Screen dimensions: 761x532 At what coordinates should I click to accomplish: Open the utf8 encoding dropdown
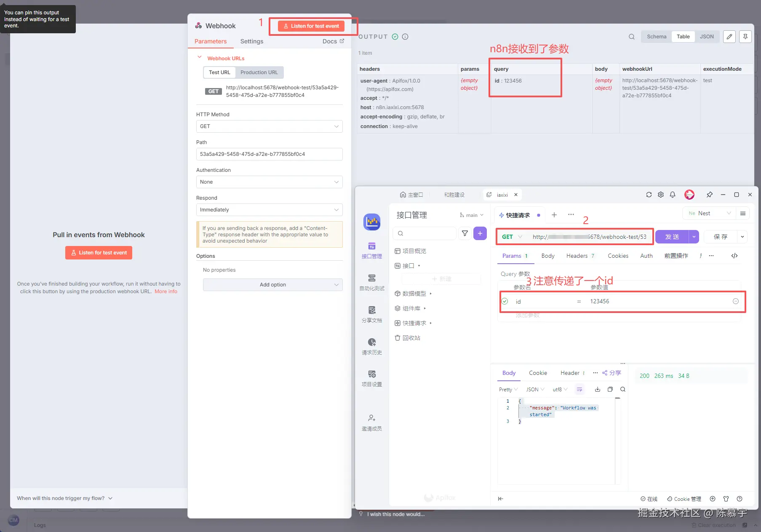pyautogui.click(x=560, y=390)
